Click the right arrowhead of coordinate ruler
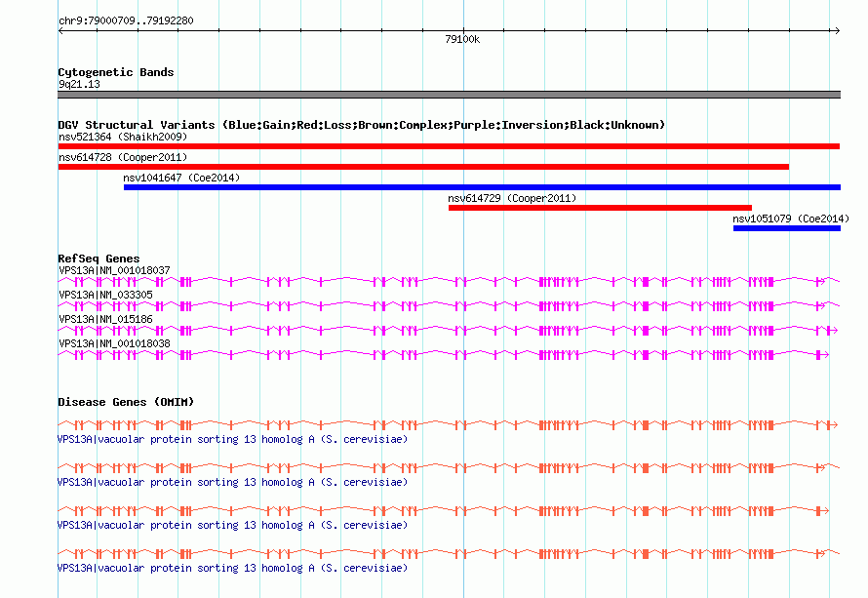 [x=838, y=31]
